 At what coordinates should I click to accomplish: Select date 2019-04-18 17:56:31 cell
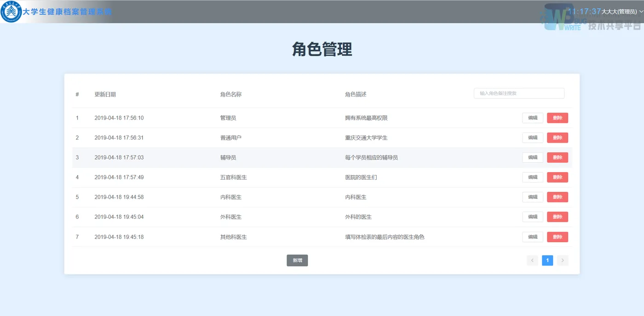[x=119, y=138]
